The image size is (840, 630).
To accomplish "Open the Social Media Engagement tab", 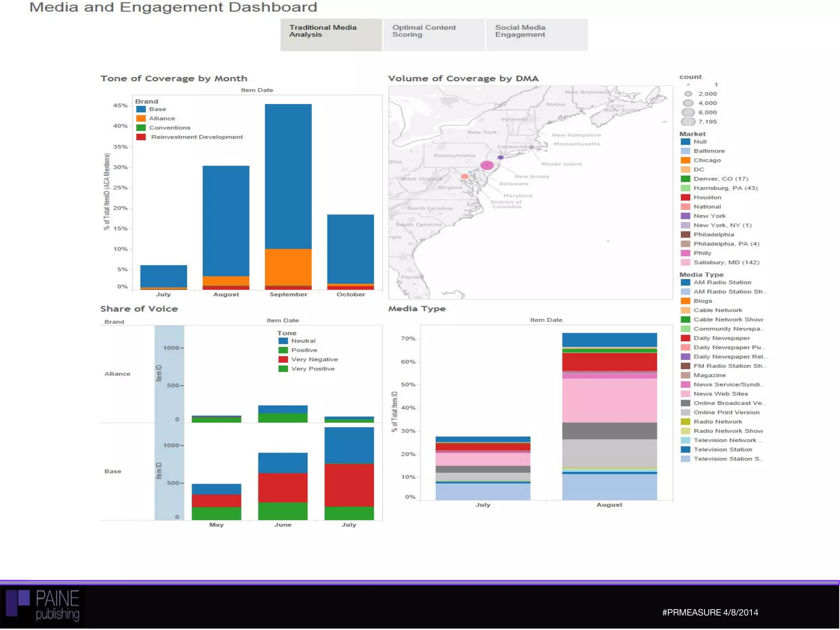I will (x=537, y=35).
